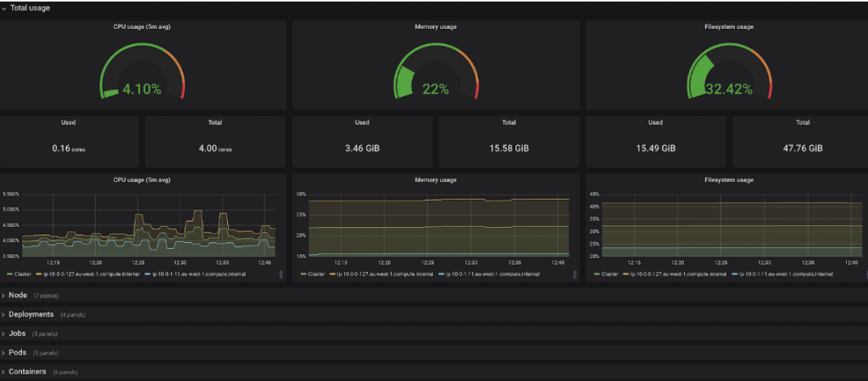Collapse the Total usage row
The height and width of the screenshot is (381, 868).
click(26, 8)
